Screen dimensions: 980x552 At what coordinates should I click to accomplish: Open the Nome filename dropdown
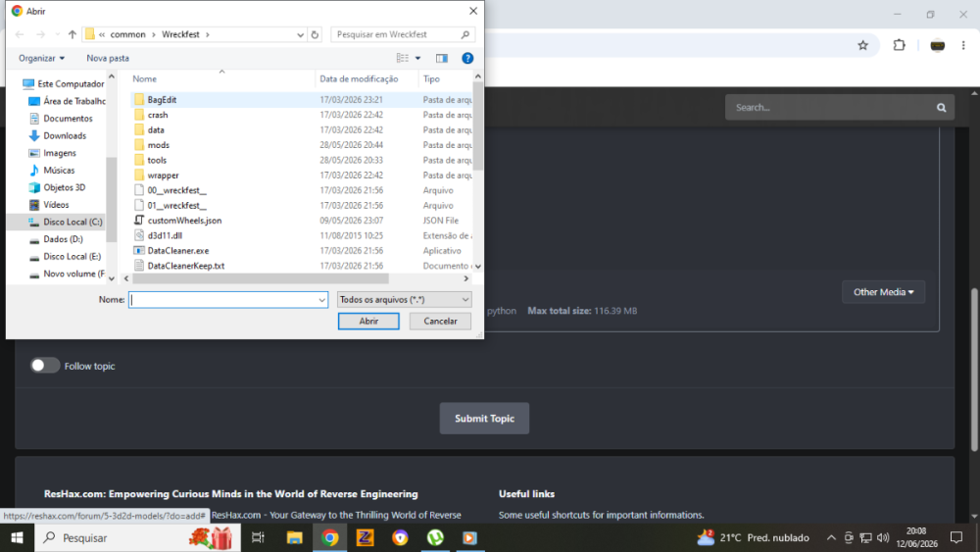(321, 300)
